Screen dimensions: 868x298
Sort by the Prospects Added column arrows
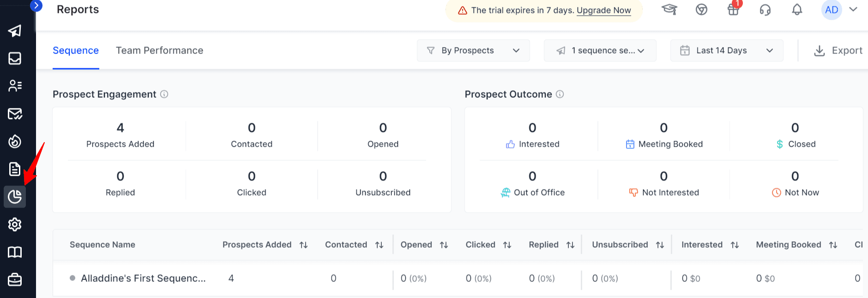point(303,245)
